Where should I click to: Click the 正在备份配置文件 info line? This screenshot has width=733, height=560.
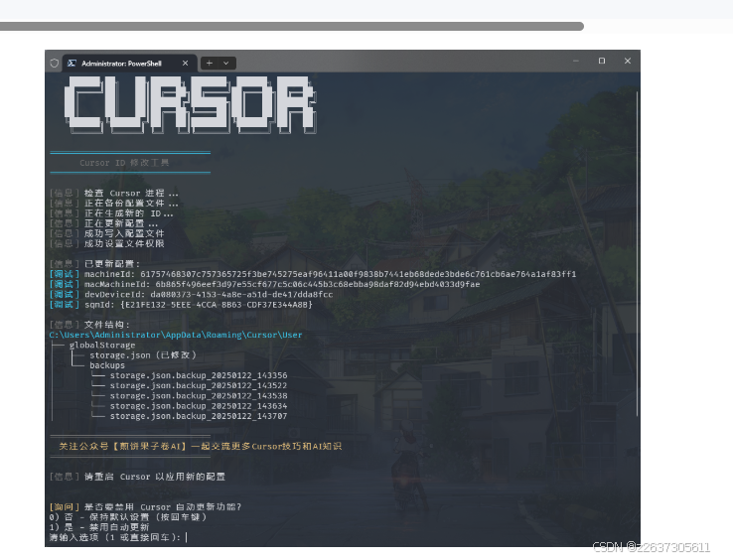[113, 204]
